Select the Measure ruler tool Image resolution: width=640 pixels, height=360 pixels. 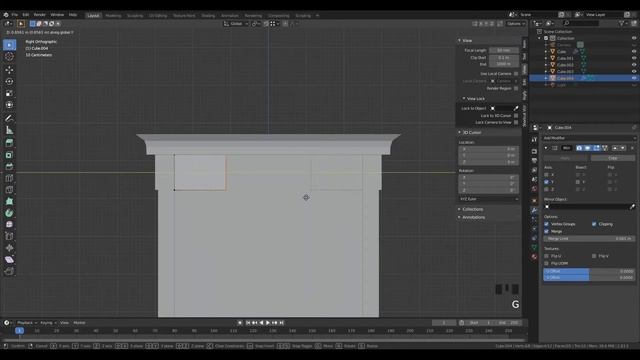tap(9, 130)
